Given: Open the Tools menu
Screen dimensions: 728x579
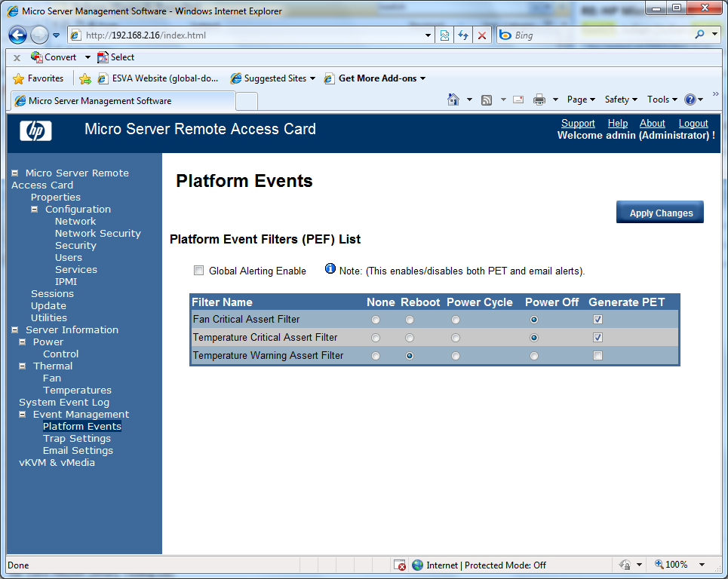Looking at the screenshot, I should pos(662,100).
